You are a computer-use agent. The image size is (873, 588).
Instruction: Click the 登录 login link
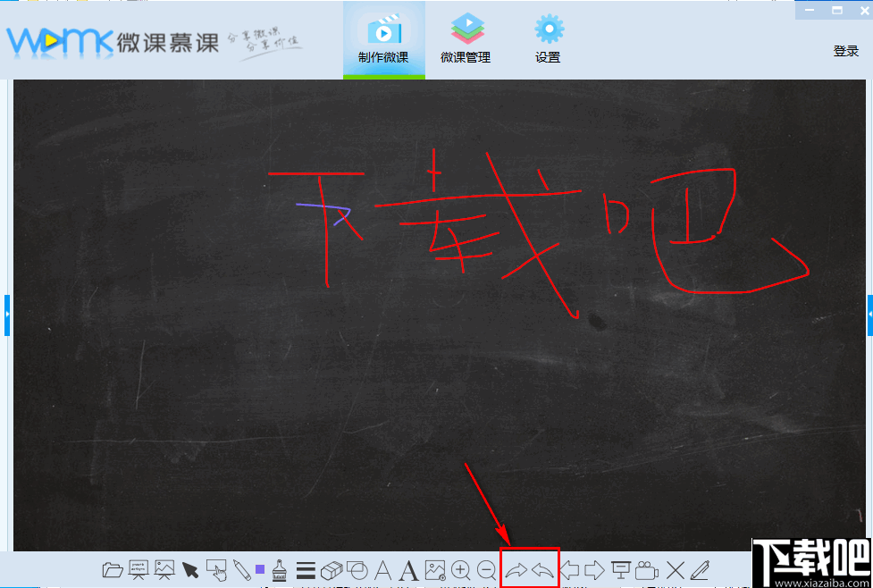tap(845, 51)
